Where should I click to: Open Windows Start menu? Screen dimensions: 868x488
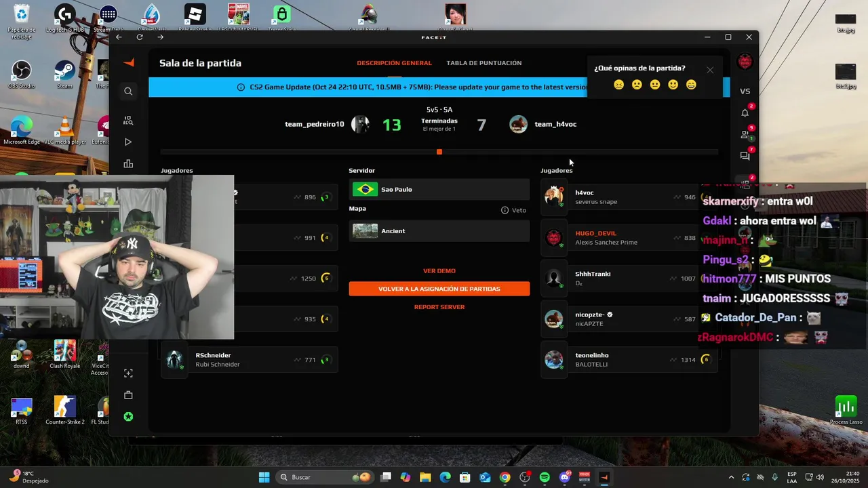pyautogui.click(x=264, y=477)
